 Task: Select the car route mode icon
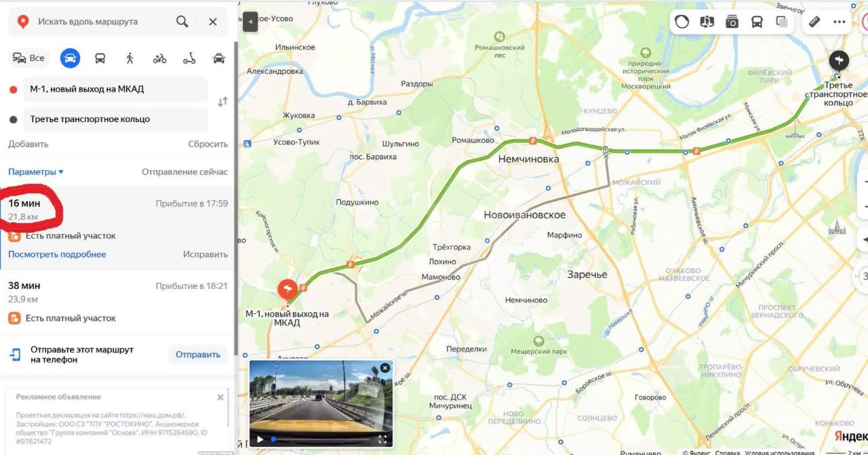point(69,58)
